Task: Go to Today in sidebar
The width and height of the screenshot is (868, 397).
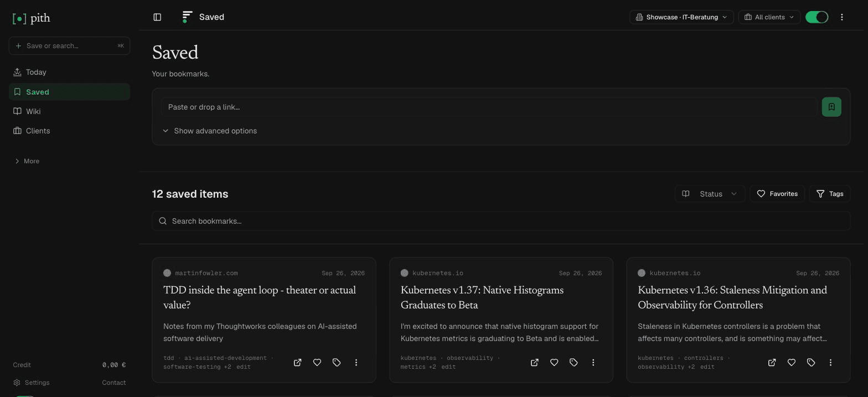Action: click(x=69, y=73)
